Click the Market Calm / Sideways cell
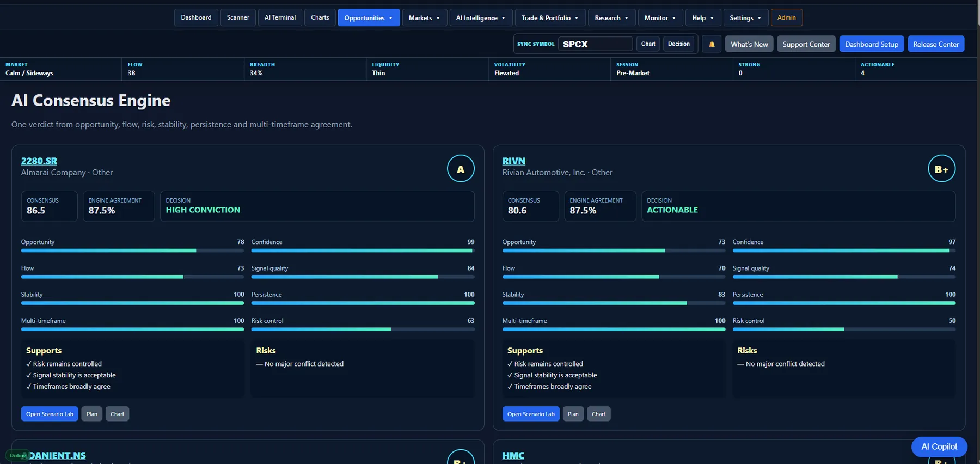The width and height of the screenshot is (980, 464). click(60, 69)
